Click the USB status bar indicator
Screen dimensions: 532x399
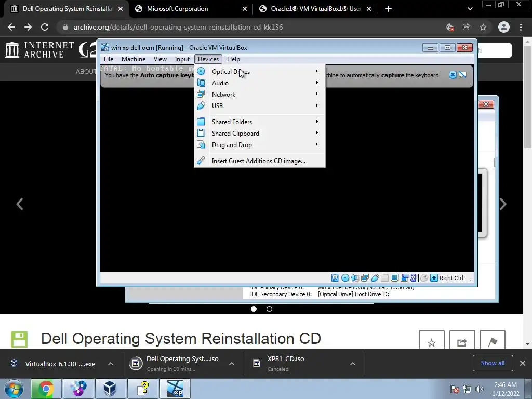pos(375,278)
